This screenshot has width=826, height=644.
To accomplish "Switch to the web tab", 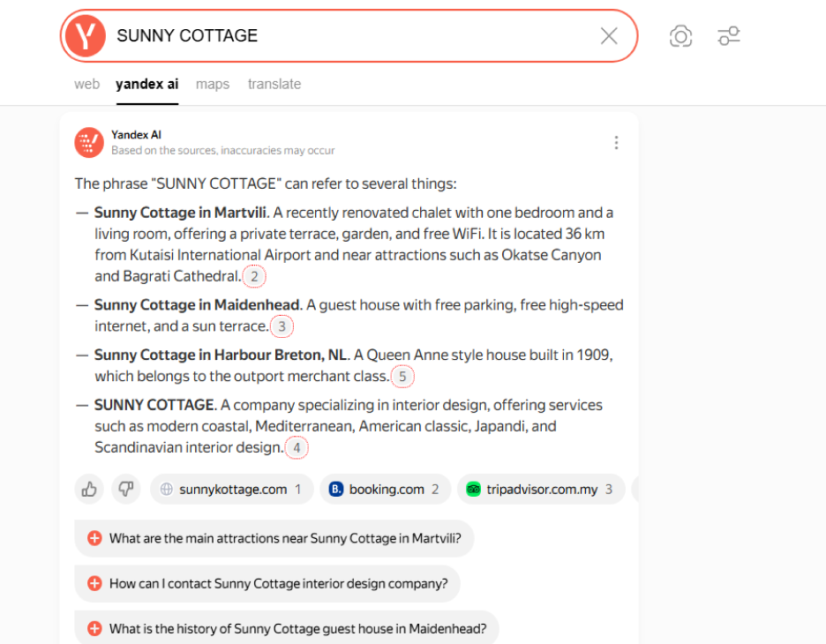I will pos(86,85).
